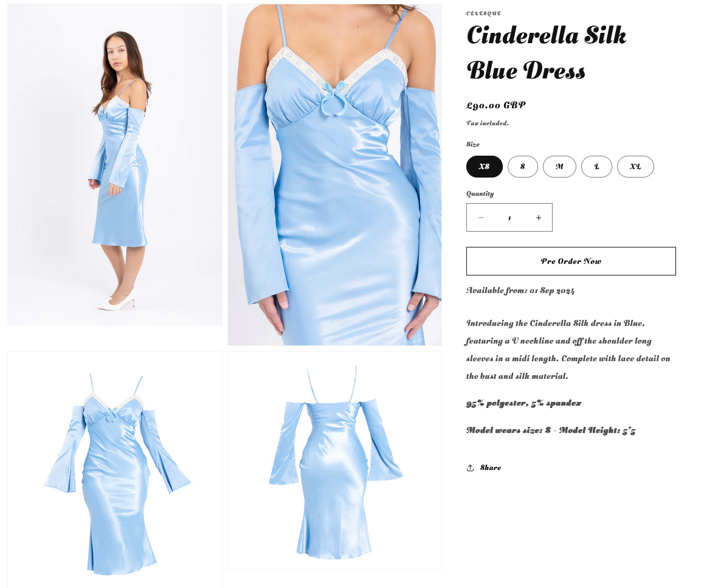Click the Model wears size text
This screenshot has height=588, width=718.
pos(550,431)
